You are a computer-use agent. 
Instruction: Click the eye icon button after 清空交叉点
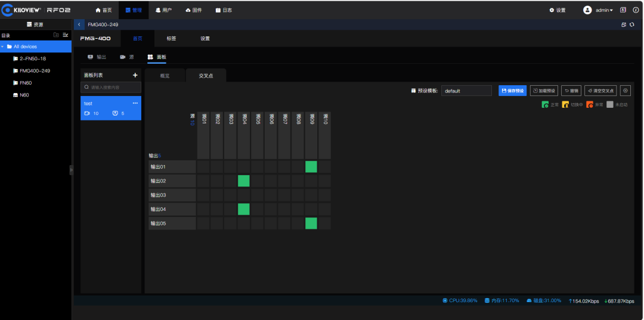(625, 91)
